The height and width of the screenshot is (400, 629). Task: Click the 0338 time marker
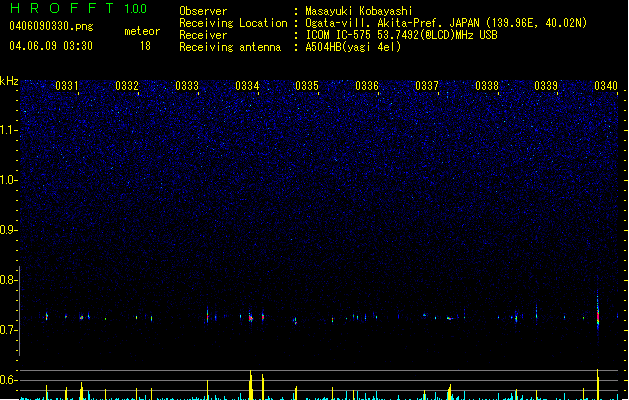tap(487, 85)
